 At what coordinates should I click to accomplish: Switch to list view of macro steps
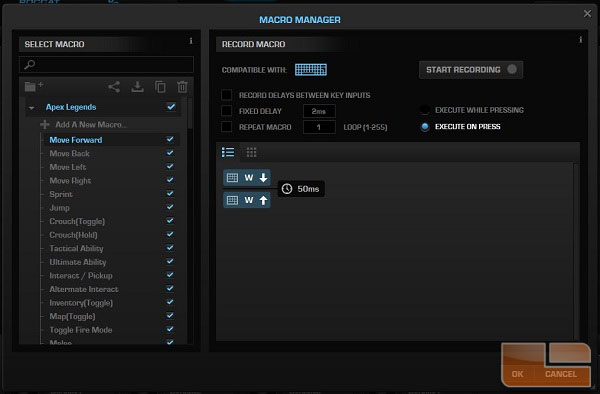tap(228, 152)
